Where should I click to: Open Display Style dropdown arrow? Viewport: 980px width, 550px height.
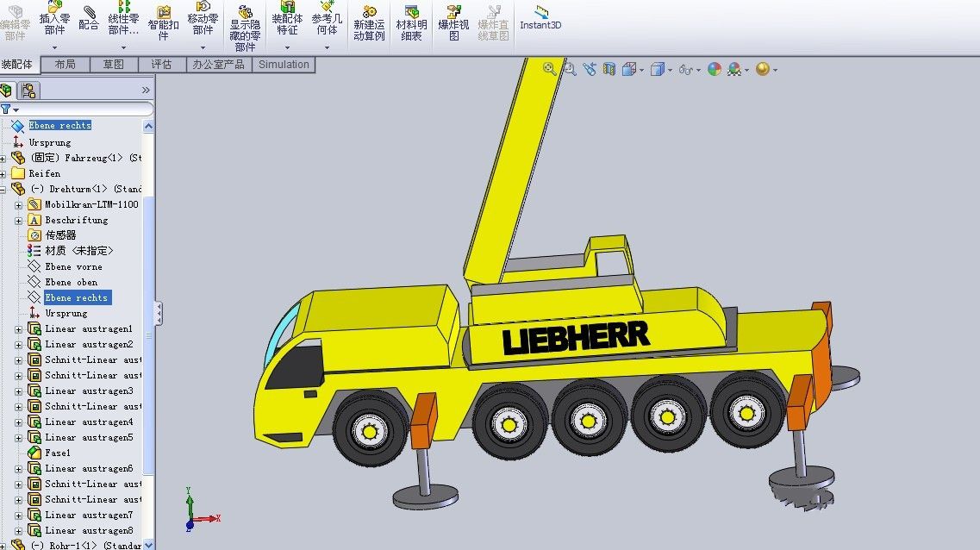pos(670,70)
